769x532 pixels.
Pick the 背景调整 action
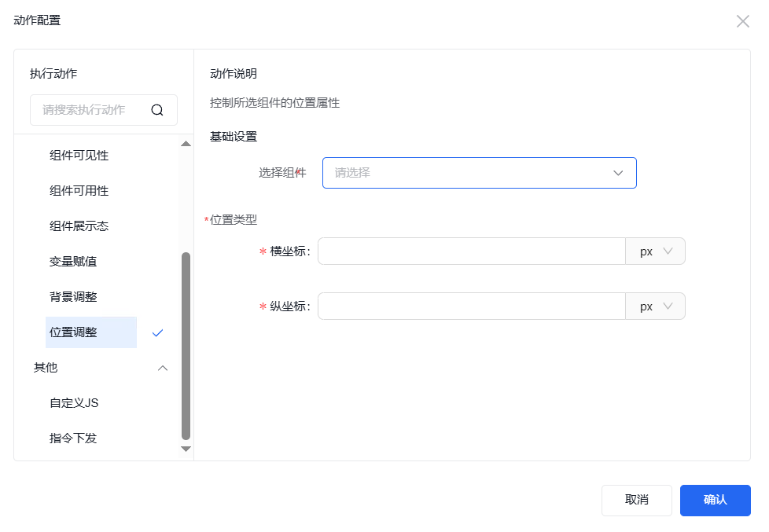tap(73, 297)
